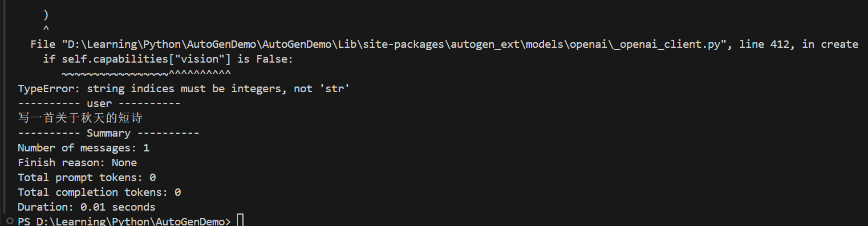This screenshot has height=226, width=868.
Task: Click the TypeError message line
Action: [184, 89]
